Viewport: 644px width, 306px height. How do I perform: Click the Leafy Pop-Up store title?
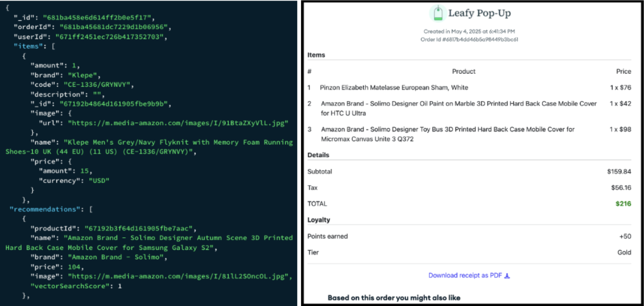(x=479, y=13)
